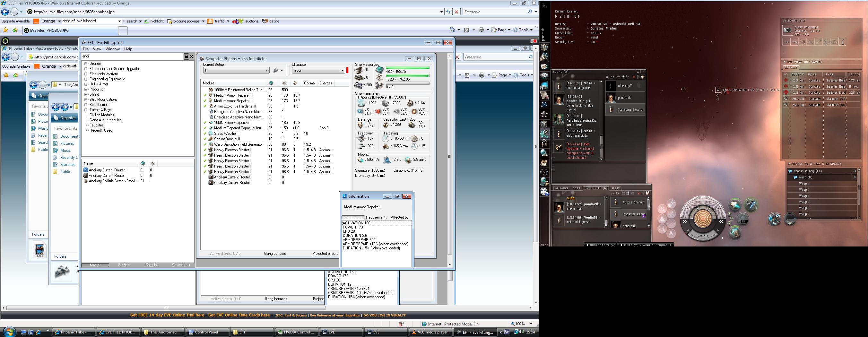The height and width of the screenshot is (337, 868).
Task: Deactivate the 10MN MicroWarpdrive II checkmark
Action: point(204,123)
